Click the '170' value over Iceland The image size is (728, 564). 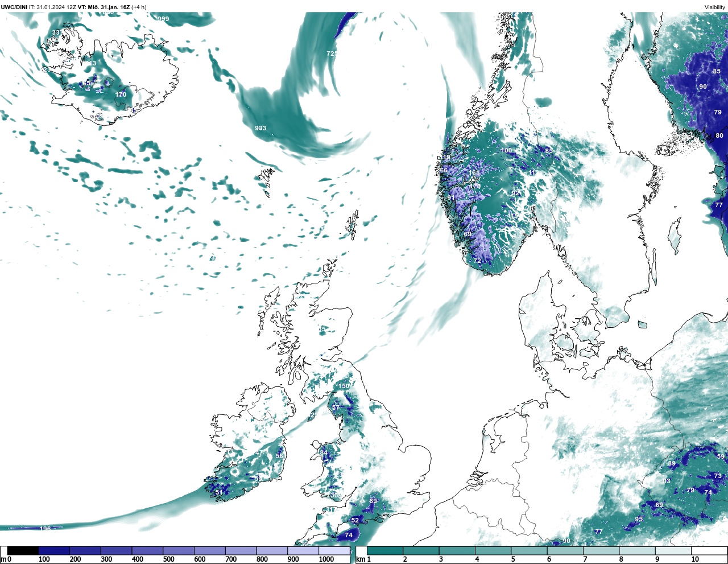[121, 94]
